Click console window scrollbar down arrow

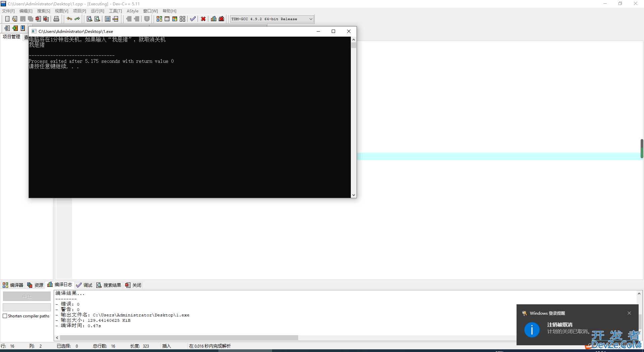click(x=354, y=195)
